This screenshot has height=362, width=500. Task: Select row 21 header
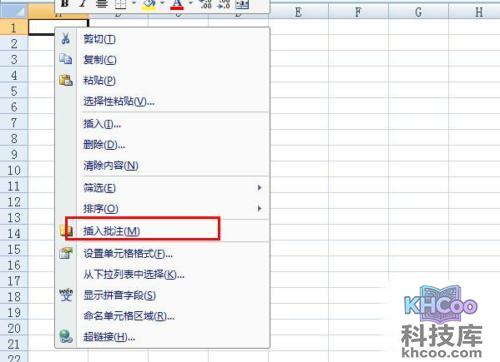[x=14, y=344]
